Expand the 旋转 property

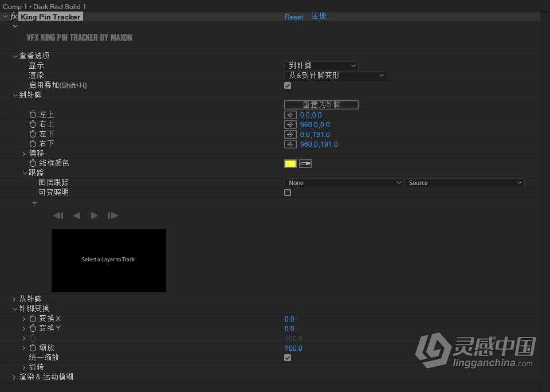coord(24,367)
